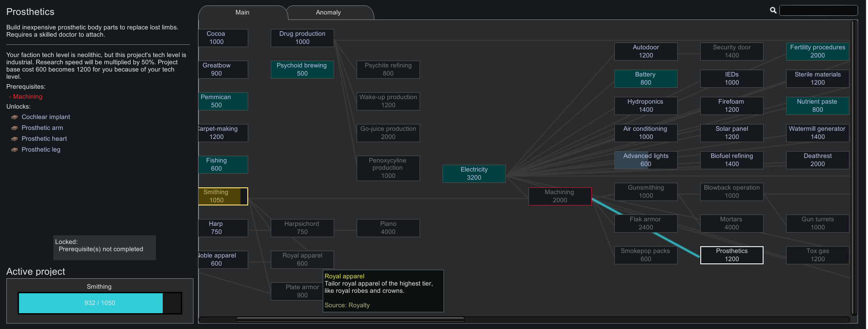Click the search magnifier icon
Viewport: 868px width, 329px height.
773,10
